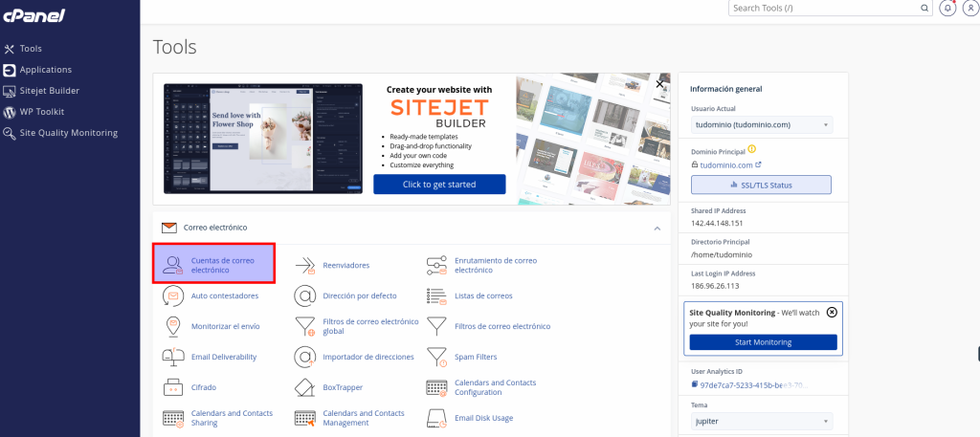
Task: Click the notifications bell icon
Action: click(947, 8)
